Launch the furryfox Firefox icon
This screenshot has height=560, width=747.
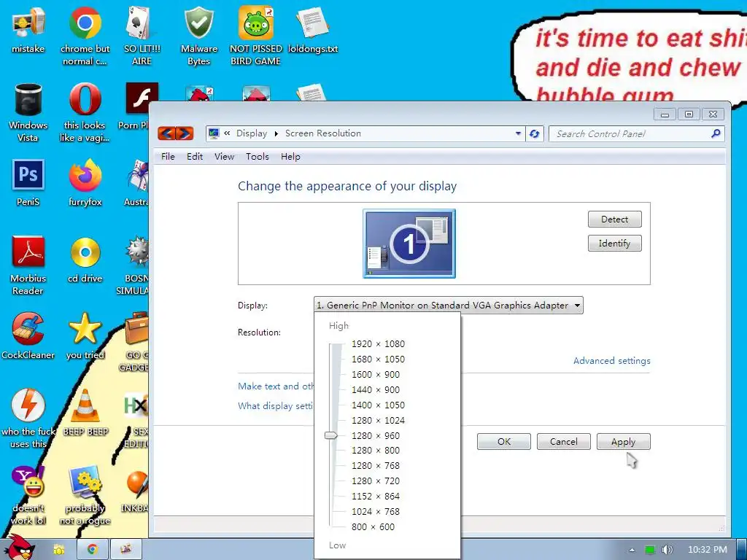[85, 183]
